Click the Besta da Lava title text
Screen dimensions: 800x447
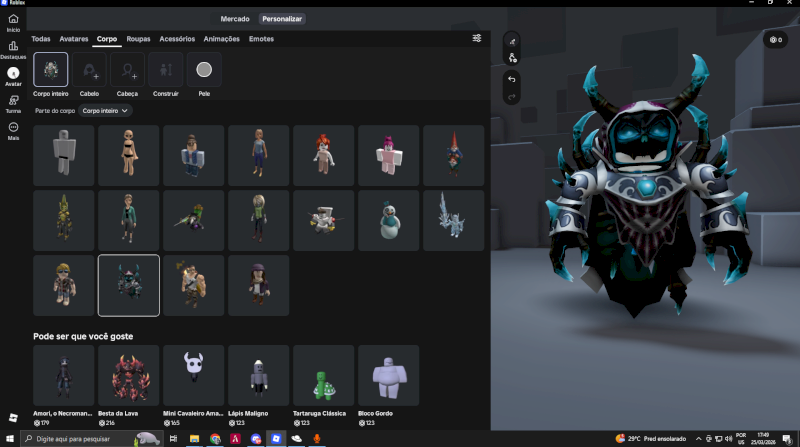pyautogui.click(x=118, y=413)
